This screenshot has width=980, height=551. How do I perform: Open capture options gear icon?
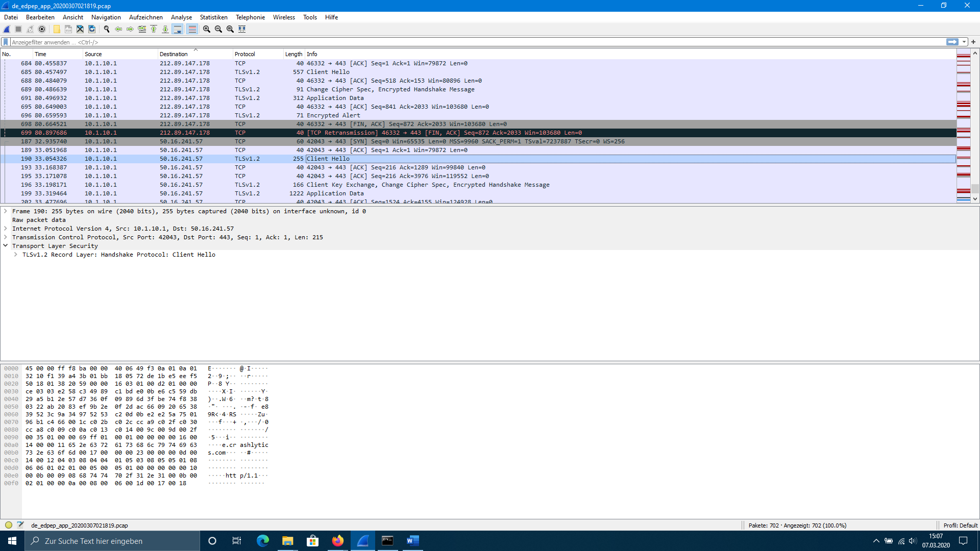click(42, 29)
